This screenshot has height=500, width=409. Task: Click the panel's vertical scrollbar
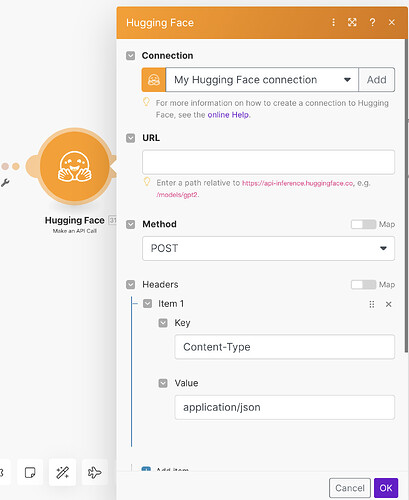click(406, 195)
